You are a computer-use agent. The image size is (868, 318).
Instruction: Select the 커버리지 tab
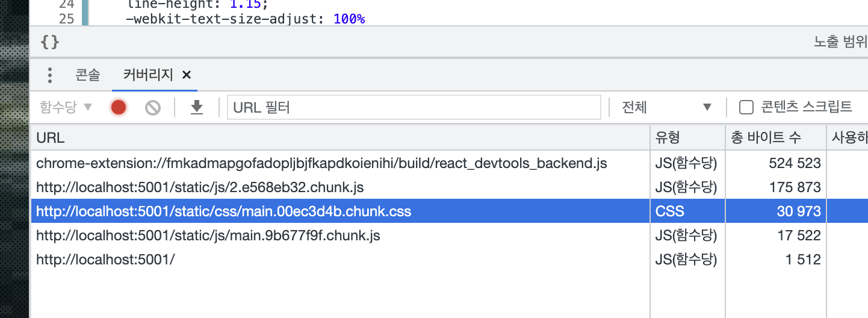(x=148, y=75)
